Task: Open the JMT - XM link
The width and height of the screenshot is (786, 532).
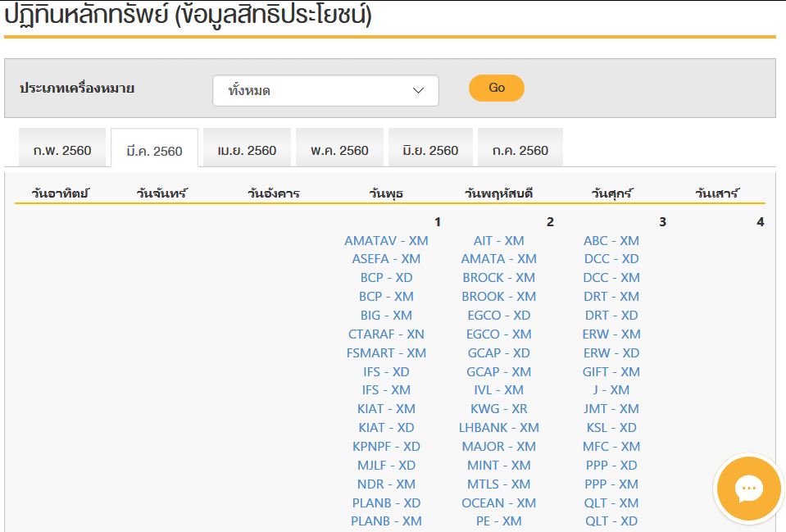Action: 611,409
